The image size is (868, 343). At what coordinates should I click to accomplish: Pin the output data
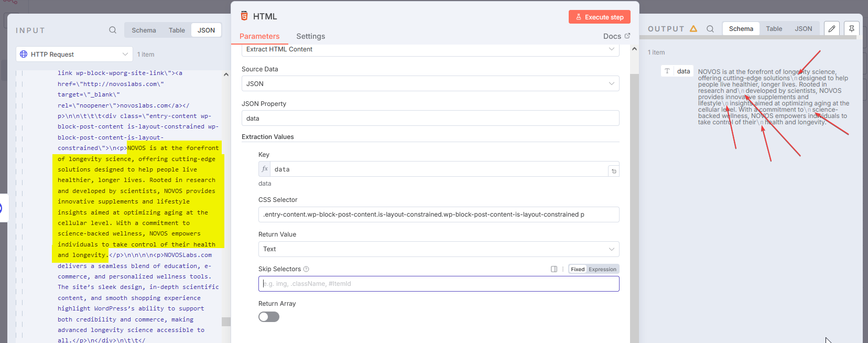[x=852, y=29]
